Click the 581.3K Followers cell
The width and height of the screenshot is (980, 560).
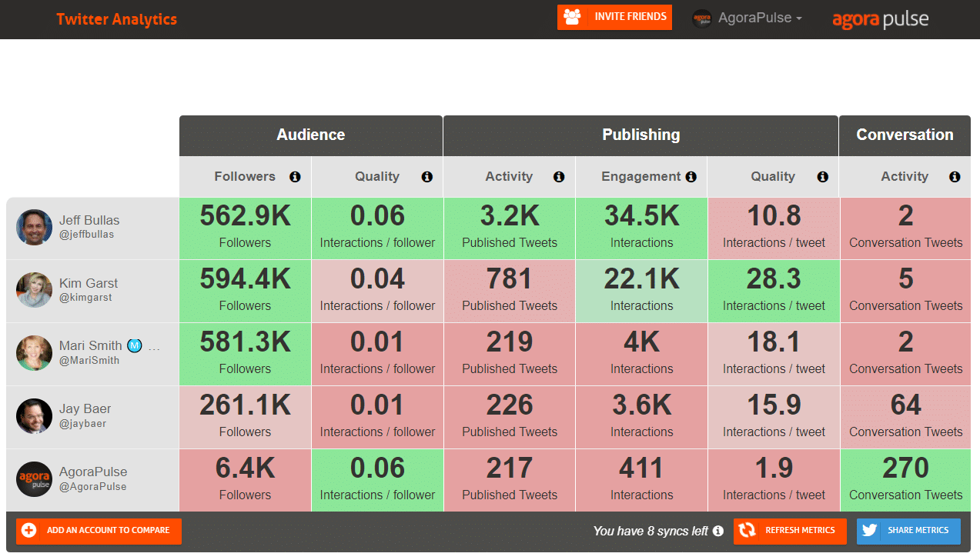(x=246, y=355)
